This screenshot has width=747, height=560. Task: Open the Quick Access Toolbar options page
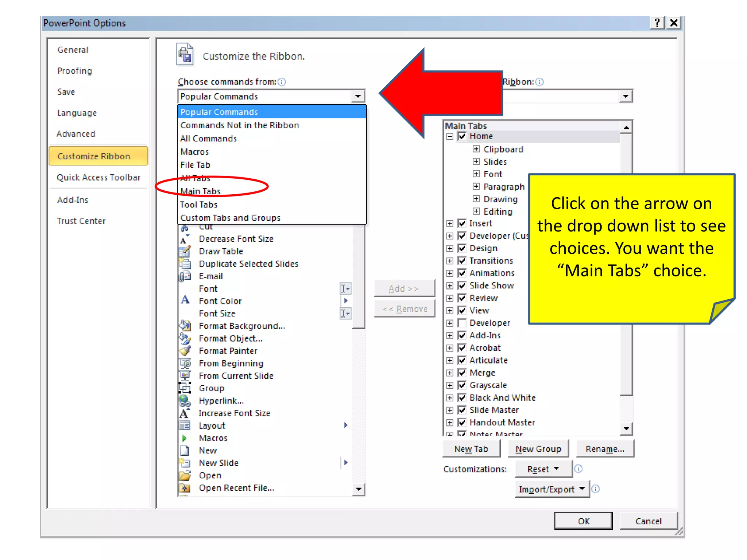pos(98,178)
